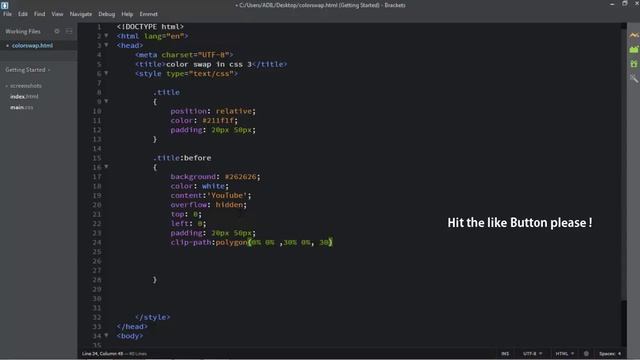
Task: Open the Edit menu
Action: pyautogui.click(x=22, y=14)
